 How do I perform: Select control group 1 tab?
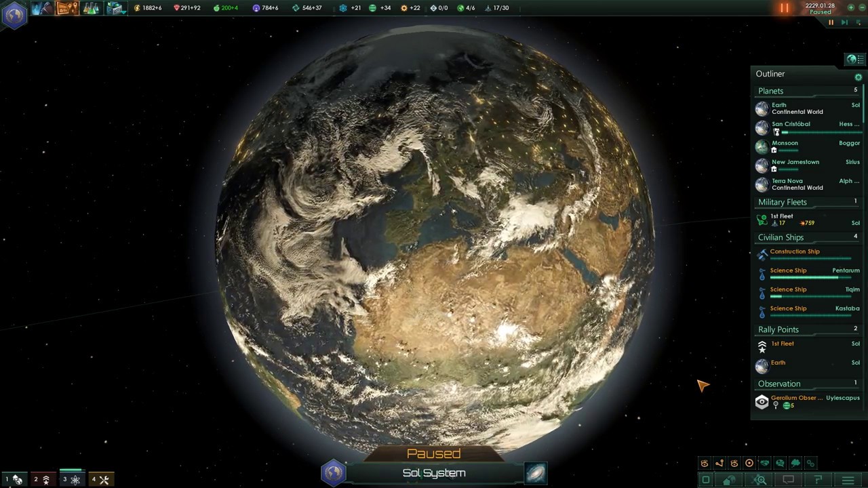(14, 479)
